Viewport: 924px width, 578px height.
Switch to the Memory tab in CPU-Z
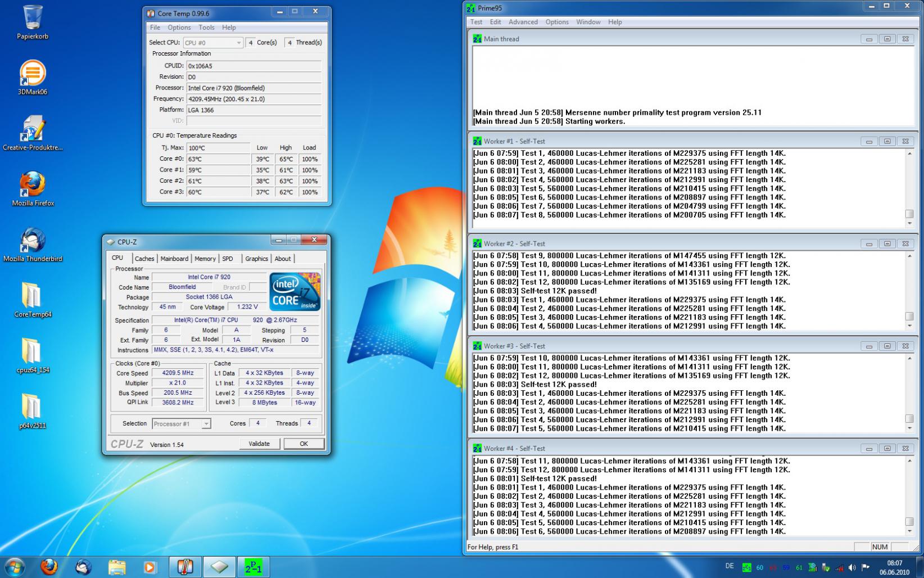click(205, 259)
